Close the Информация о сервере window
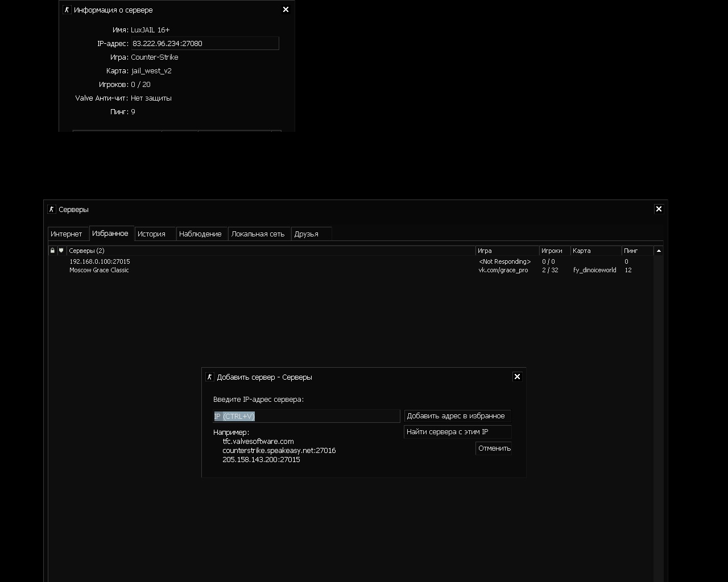This screenshot has width=728, height=582. (x=286, y=10)
